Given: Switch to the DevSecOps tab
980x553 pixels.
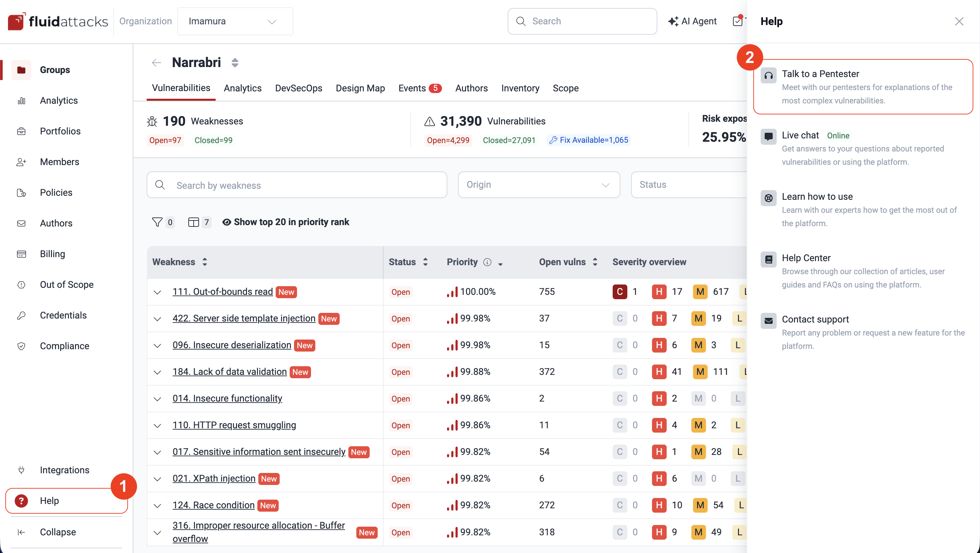Looking at the screenshot, I should click(x=299, y=88).
